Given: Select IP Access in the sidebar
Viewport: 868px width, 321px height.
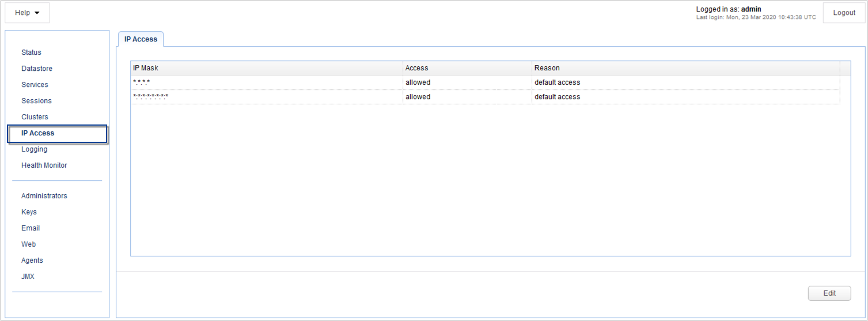Looking at the screenshot, I should click(x=57, y=134).
